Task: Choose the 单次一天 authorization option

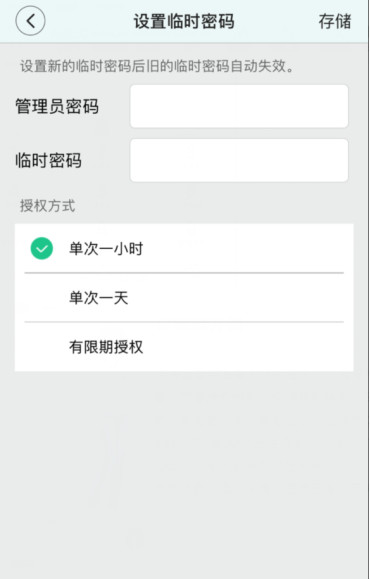Action: (184, 298)
